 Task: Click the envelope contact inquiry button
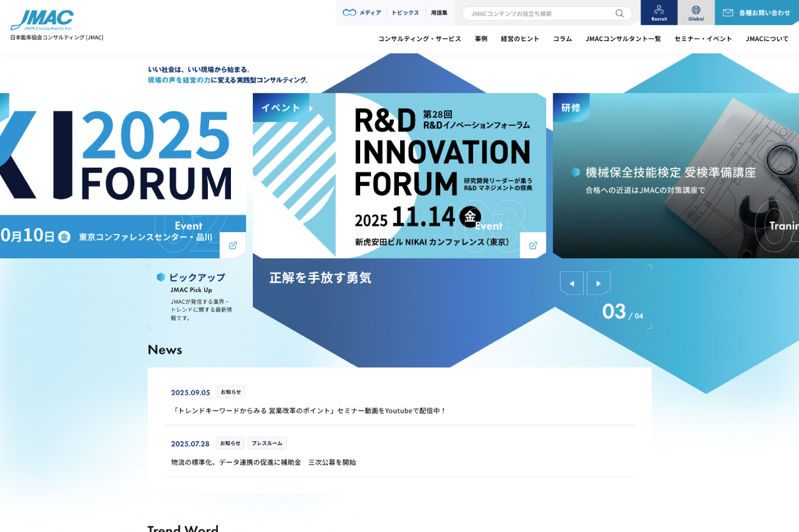(757, 12)
